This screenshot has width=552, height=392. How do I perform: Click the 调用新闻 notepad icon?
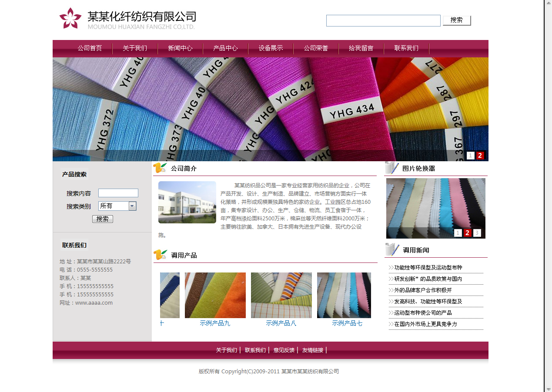point(392,250)
